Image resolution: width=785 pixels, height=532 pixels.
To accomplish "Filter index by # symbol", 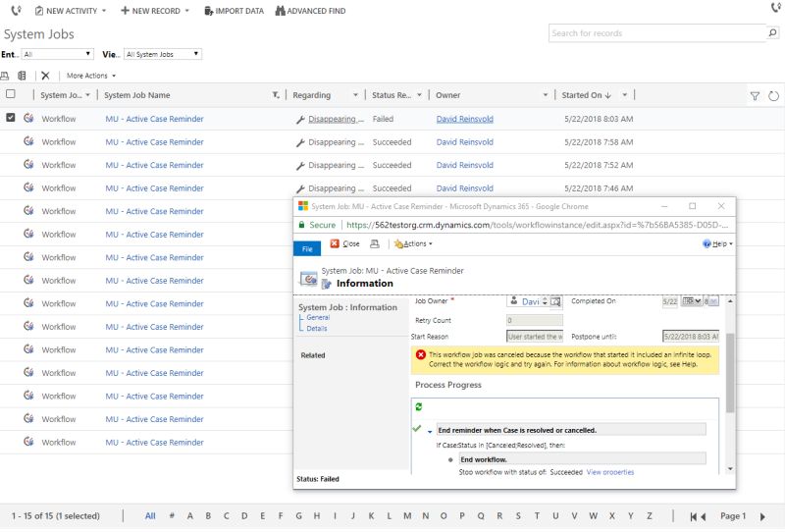I will [x=172, y=516].
